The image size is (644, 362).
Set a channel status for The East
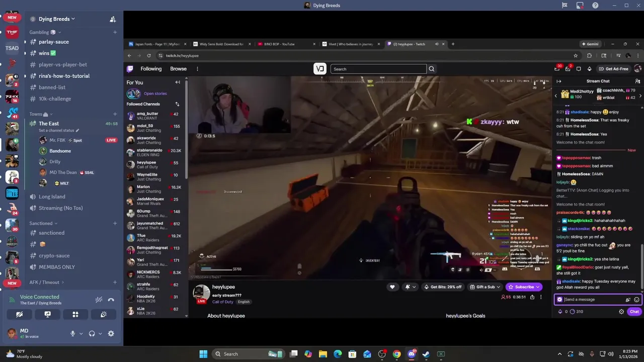[59, 131]
